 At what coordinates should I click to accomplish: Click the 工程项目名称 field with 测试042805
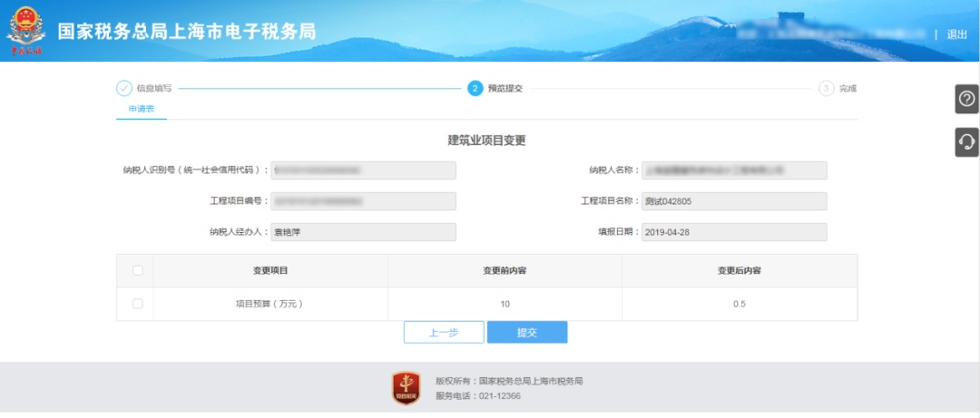(x=734, y=201)
